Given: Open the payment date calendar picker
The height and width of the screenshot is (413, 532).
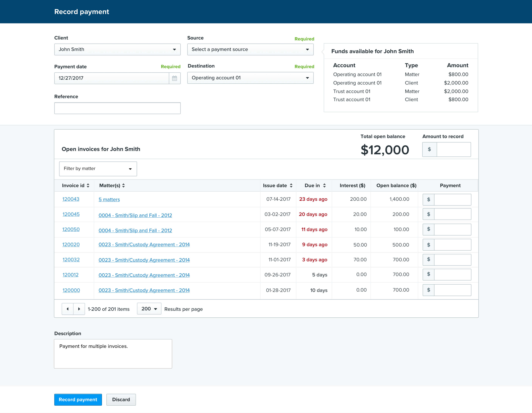Looking at the screenshot, I should coord(174,78).
